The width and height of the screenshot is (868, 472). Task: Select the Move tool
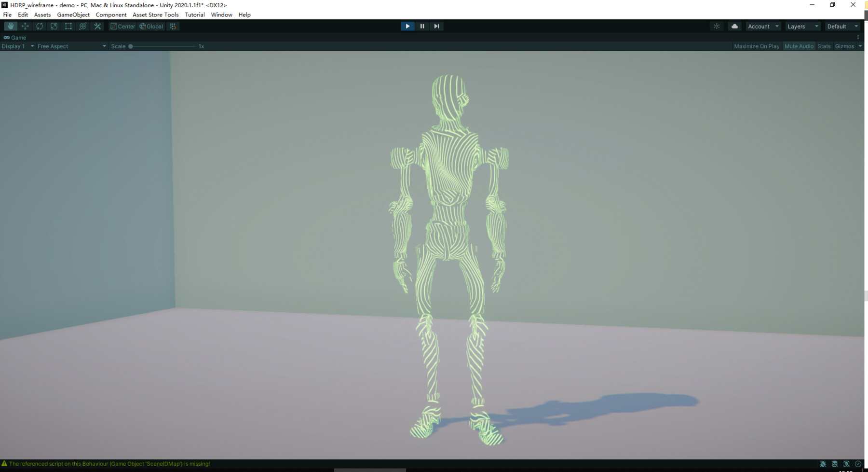[x=25, y=26]
